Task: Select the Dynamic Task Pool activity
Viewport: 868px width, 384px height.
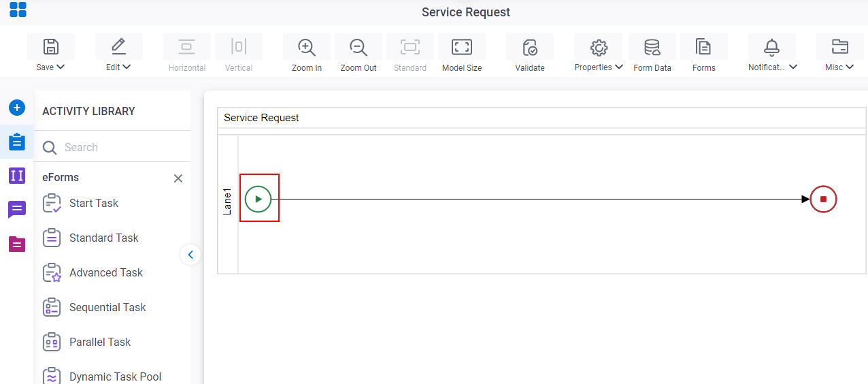Action: click(102, 376)
